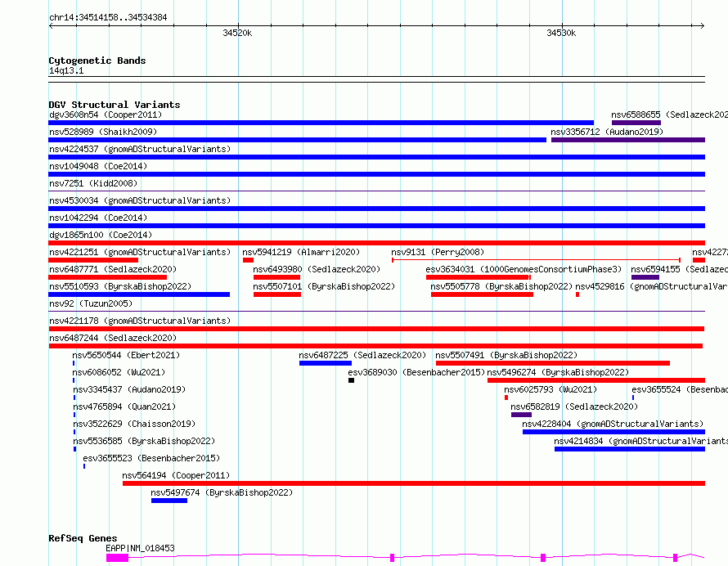728x566 pixels.
Task: Open nsv4224537 gnomAD structural variant label
Action: [x=140, y=149]
